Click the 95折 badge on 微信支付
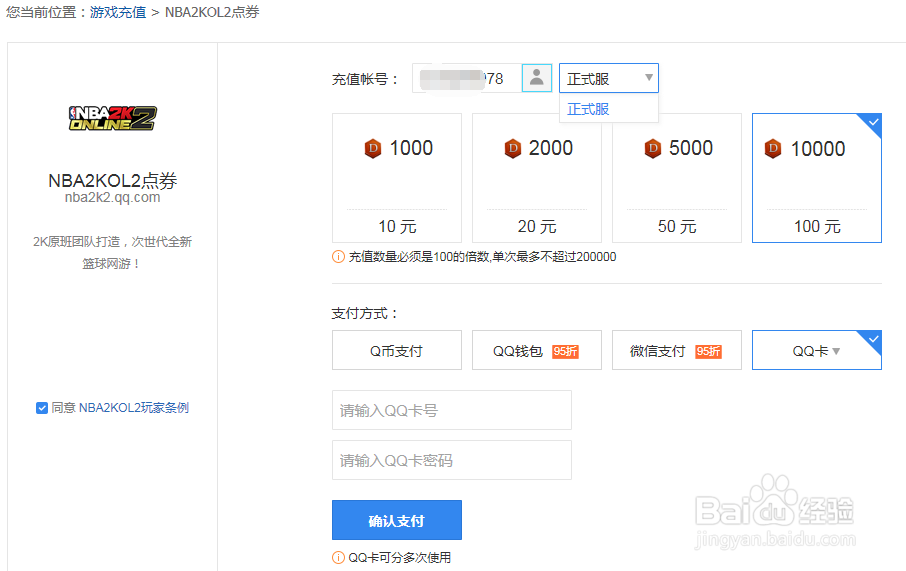This screenshot has width=906, height=571. tap(708, 351)
